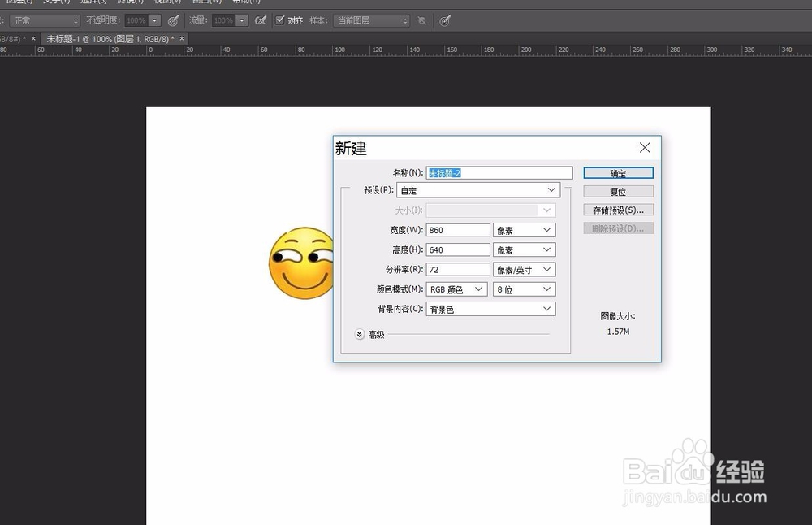Close the 新建 dialog with X icon
Viewport: 812px width, 525px height.
[x=645, y=148]
